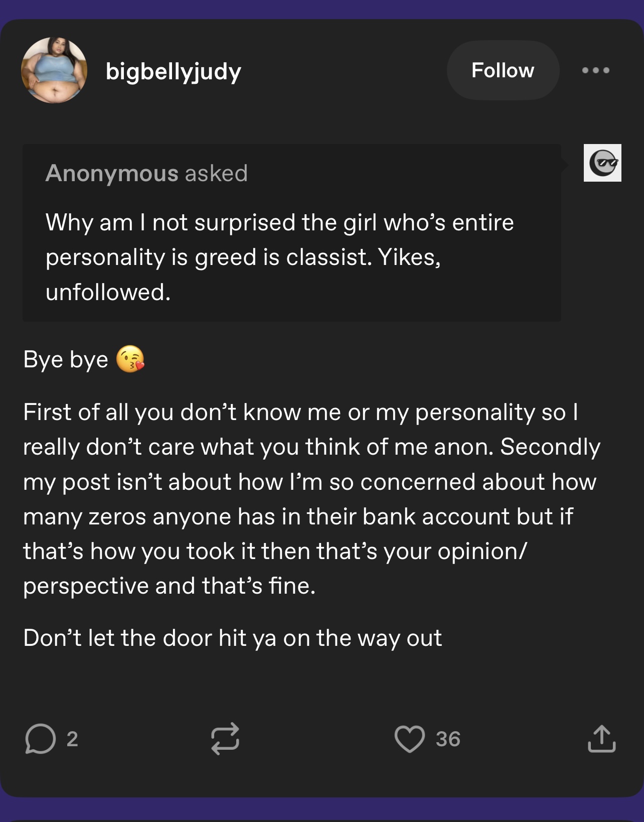Click the "perspective and that's fine." line
Viewport: 644px width, 822px height.
169,586
